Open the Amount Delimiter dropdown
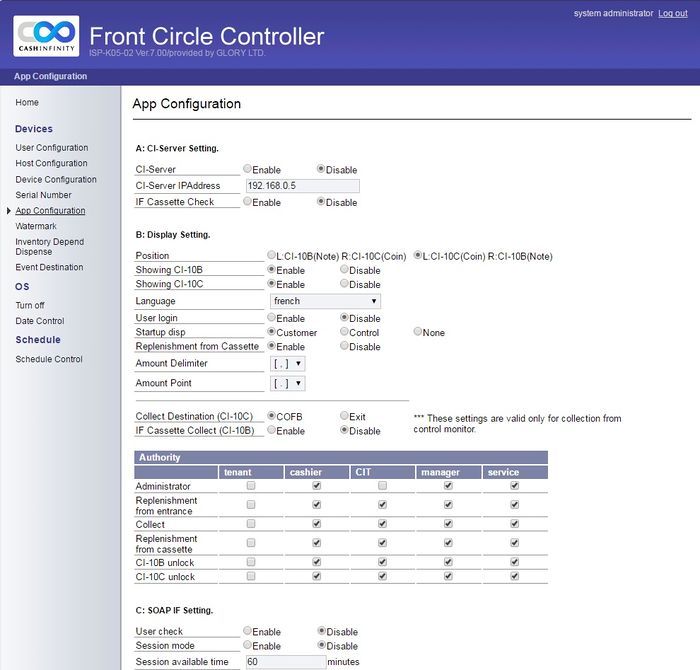This screenshot has height=670, width=700. click(288, 363)
